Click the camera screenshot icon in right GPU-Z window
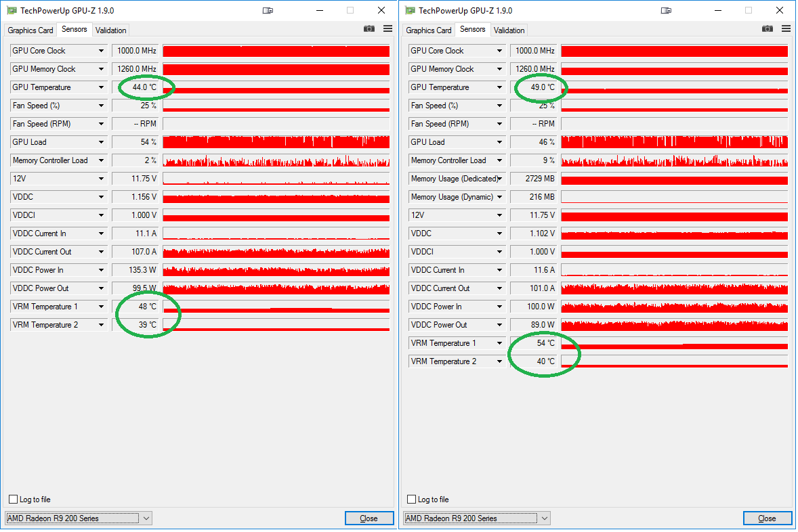The height and width of the screenshot is (532, 798). [x=768, y=29]
